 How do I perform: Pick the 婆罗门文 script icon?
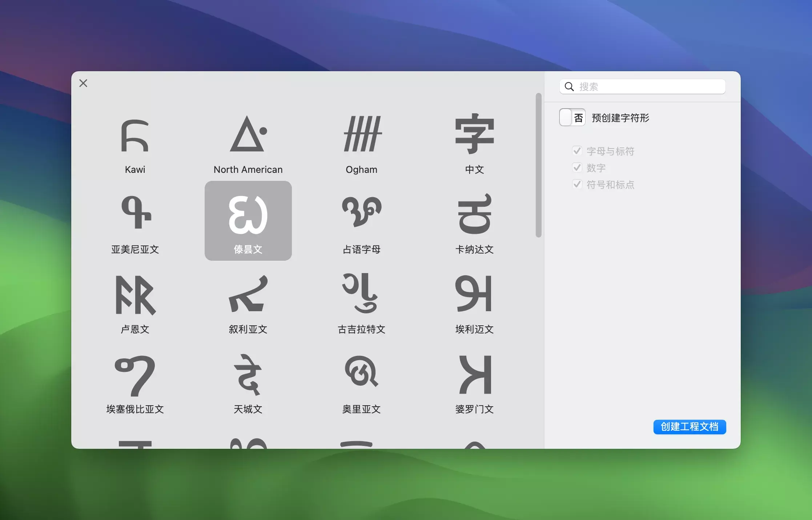[474, 375]
